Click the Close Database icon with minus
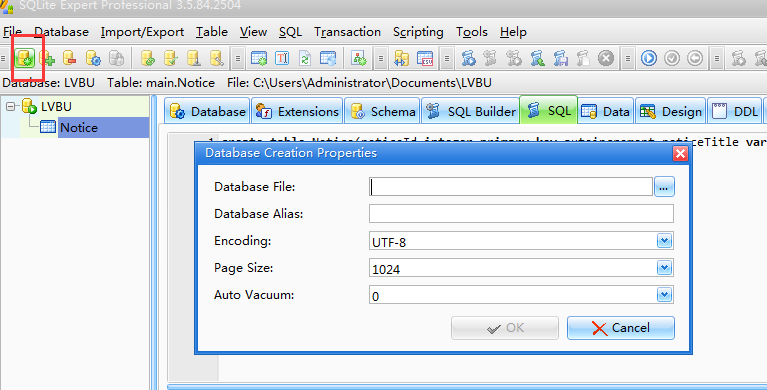Viewport: 767px width, 390px height. pyautogui.click(x=69, y=58)
